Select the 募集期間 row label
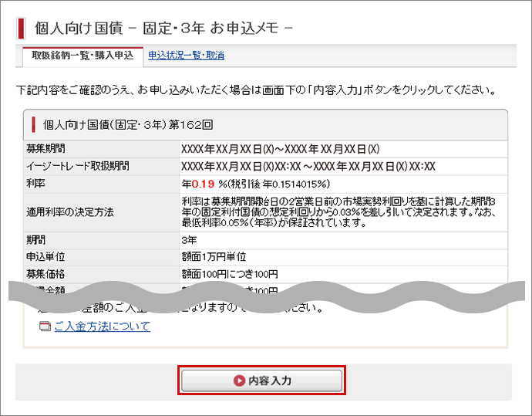Image resolution: width=532 pixels, height=416 pixels. [x=45, y=148]
